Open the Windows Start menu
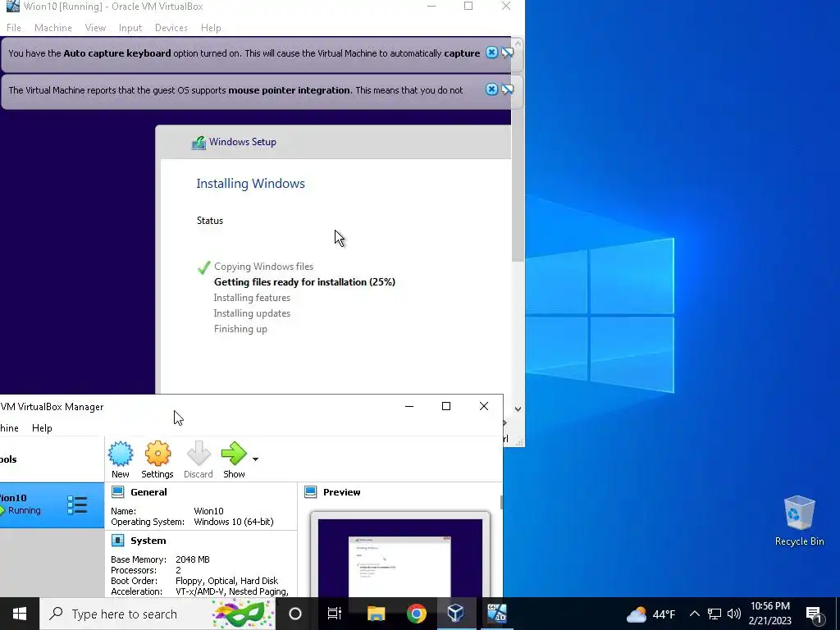The height and width of the screenshot is (630, 840). click(20, 614)
